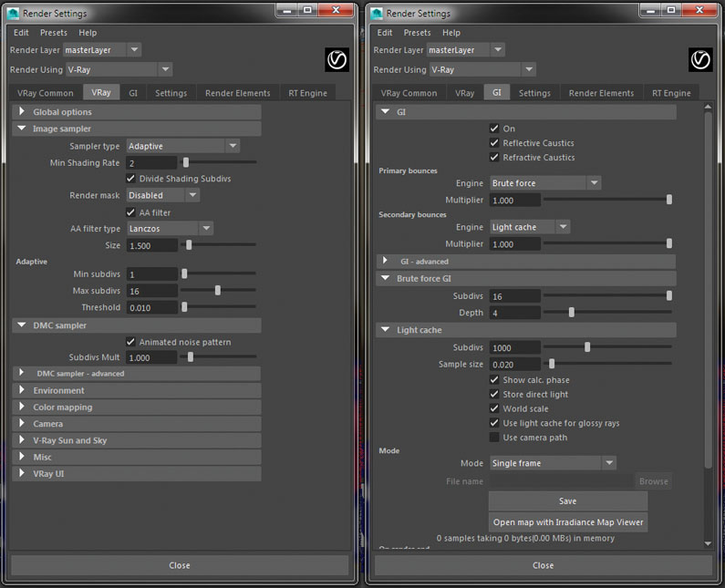Open Settings tab in right window
Image resolution: width=725 pixels, height=588 pixels.
coord(534,93)
